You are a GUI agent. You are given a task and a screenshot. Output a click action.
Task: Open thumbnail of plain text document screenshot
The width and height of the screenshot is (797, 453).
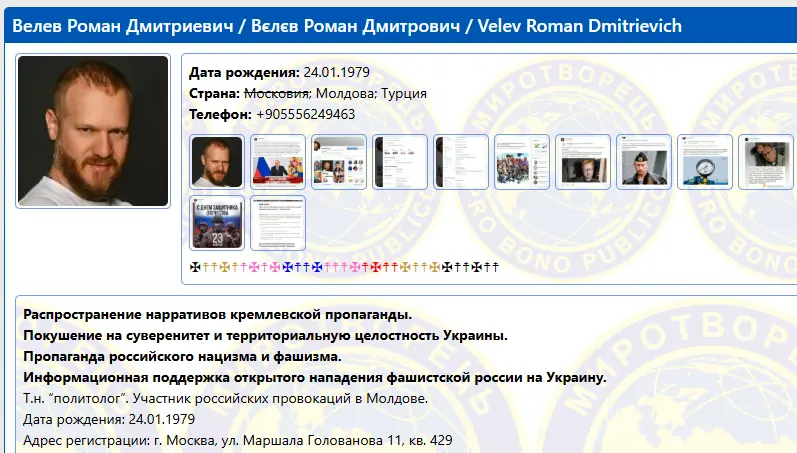tap(278, 223)
